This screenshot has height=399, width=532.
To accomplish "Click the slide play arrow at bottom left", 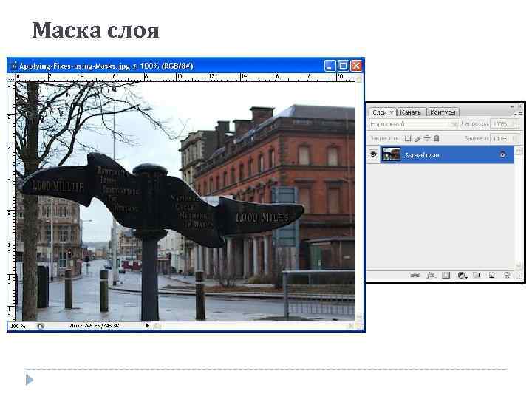I will [30, 380].
